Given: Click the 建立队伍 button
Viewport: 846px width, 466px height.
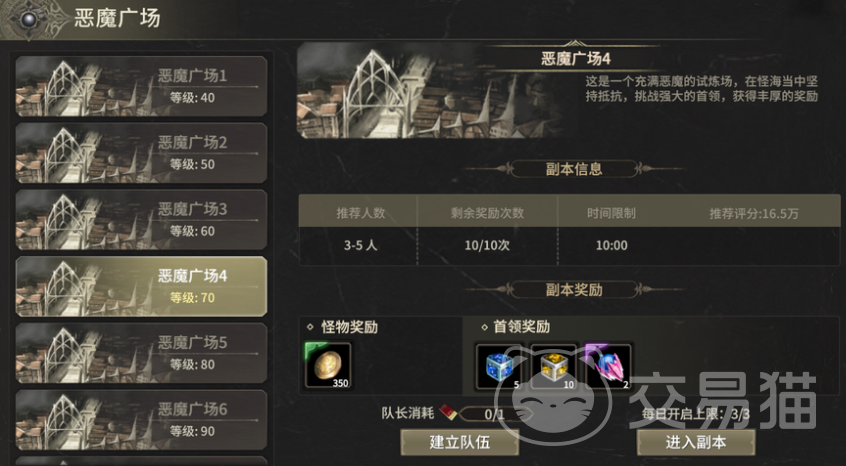Looking at the screenshot, I should coord(460,442).
